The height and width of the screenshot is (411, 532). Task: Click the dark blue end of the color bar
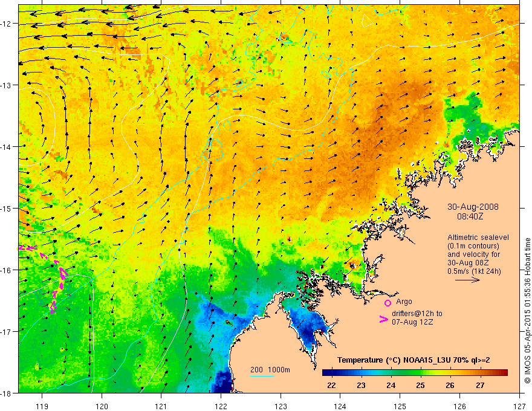325,373
